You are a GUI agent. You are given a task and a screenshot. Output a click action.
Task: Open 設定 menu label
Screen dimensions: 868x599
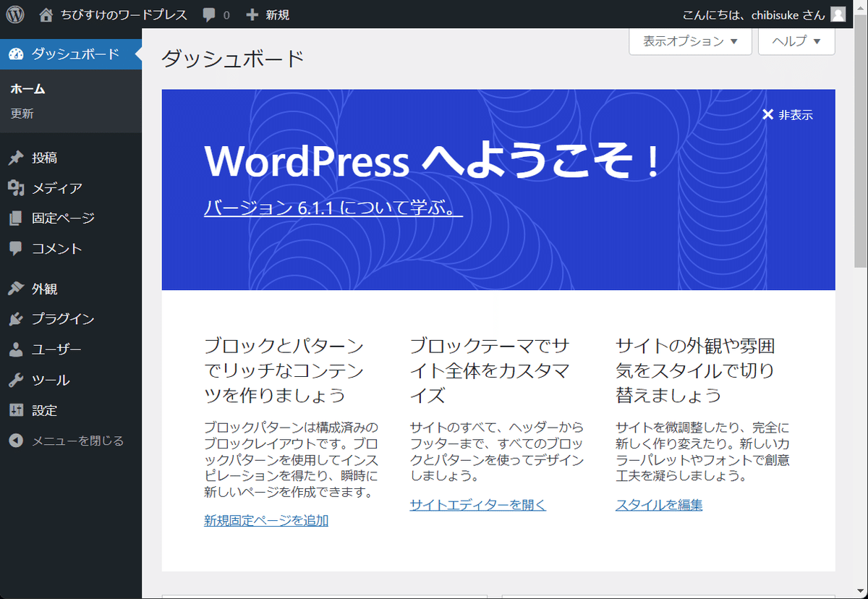44,410
